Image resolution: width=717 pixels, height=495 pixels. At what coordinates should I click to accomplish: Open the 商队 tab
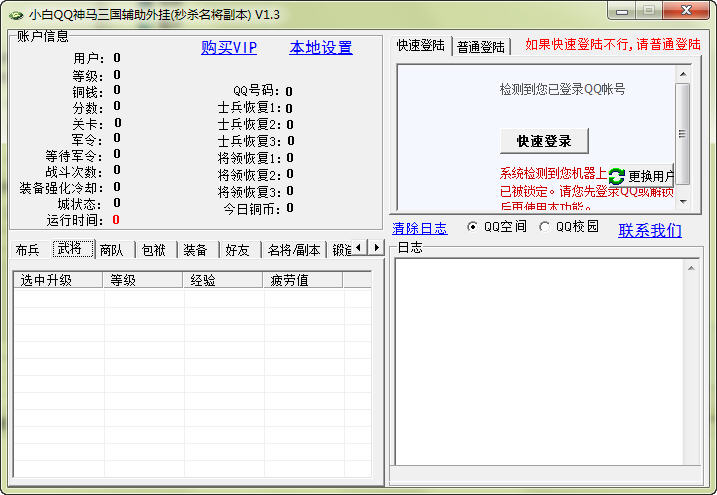tap(112, 250)
